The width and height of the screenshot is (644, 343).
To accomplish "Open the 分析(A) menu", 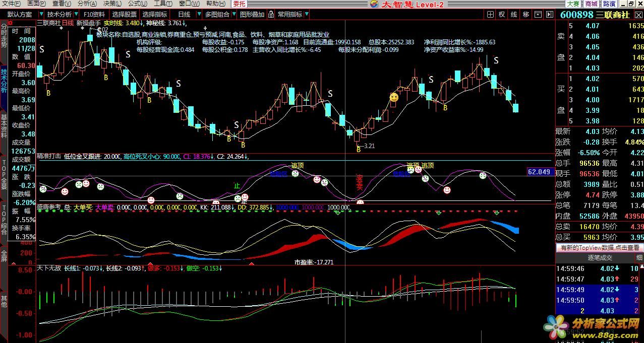I will pos(87,4).
